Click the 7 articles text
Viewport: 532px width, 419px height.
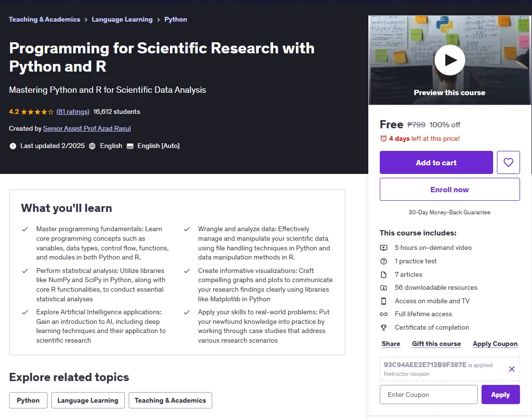(409, 274)
